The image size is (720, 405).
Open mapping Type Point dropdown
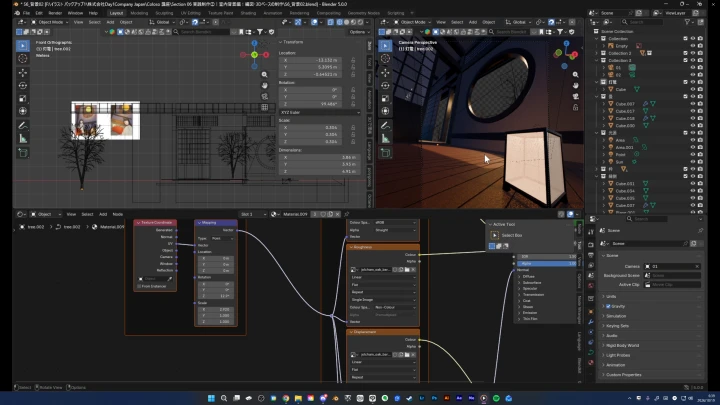pos(222,239)
